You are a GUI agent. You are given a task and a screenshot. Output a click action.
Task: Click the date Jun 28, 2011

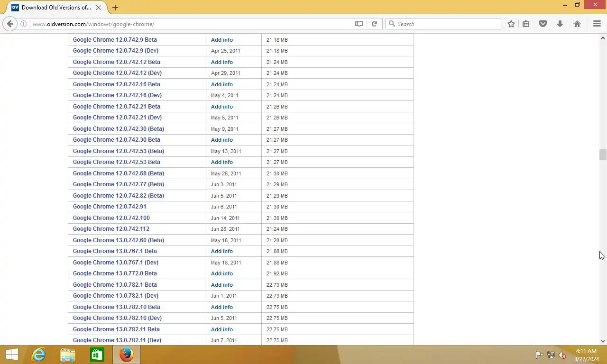225,229
